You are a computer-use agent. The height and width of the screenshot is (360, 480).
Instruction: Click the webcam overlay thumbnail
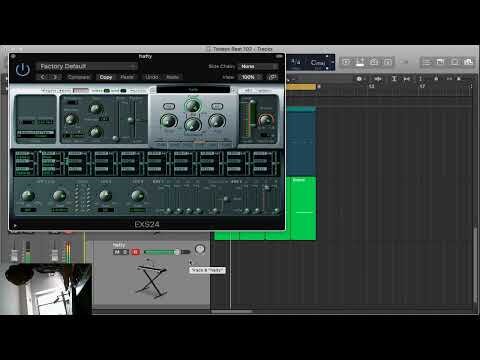pos(46,289)
